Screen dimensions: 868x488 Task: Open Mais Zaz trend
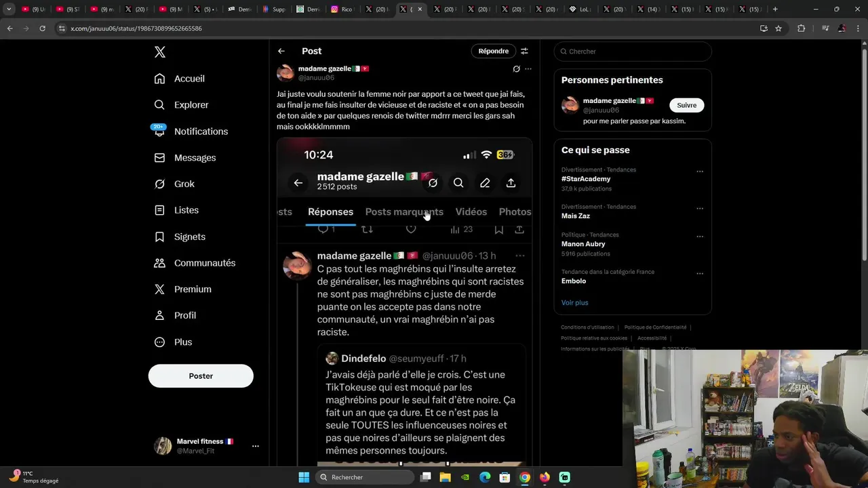tap(576, 216)
